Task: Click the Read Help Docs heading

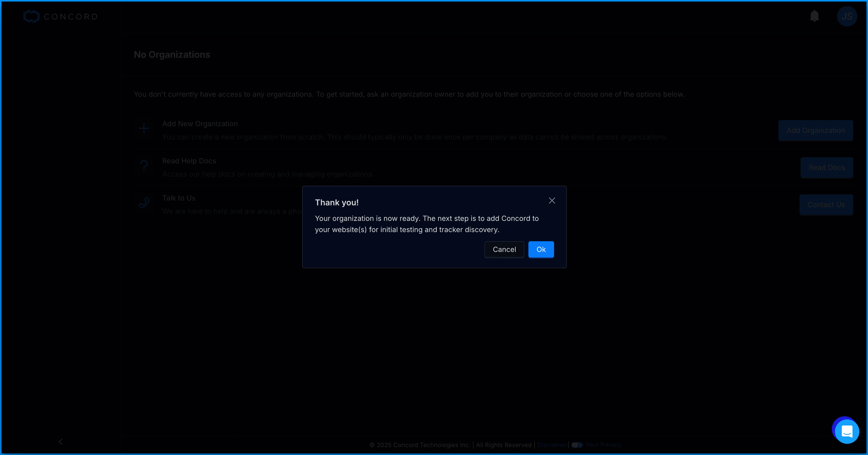Action: 189,161
